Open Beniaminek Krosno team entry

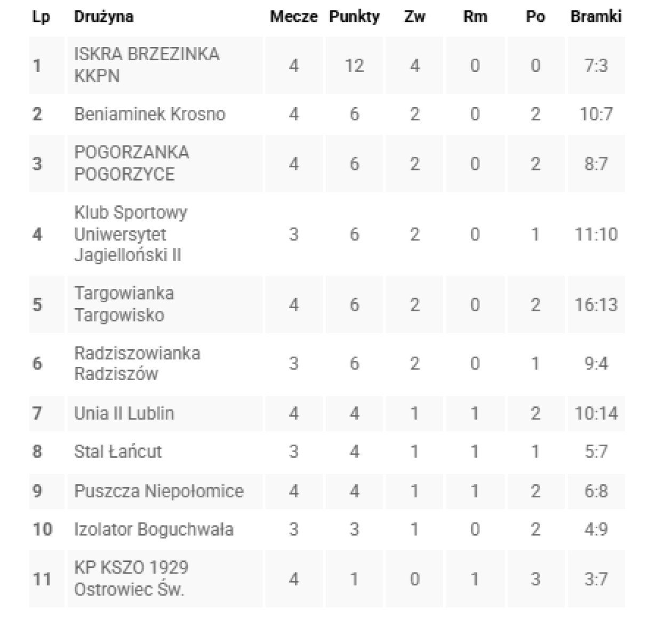pos(149,114)
